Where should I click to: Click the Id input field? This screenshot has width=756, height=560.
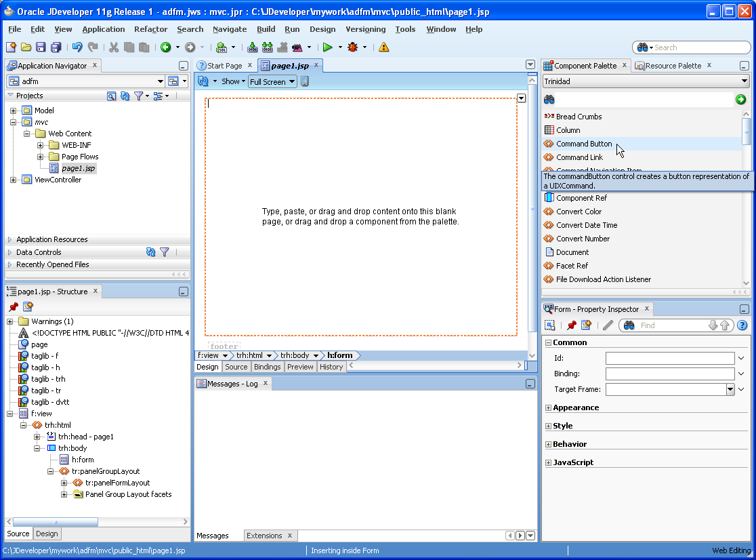coord(670,358)
